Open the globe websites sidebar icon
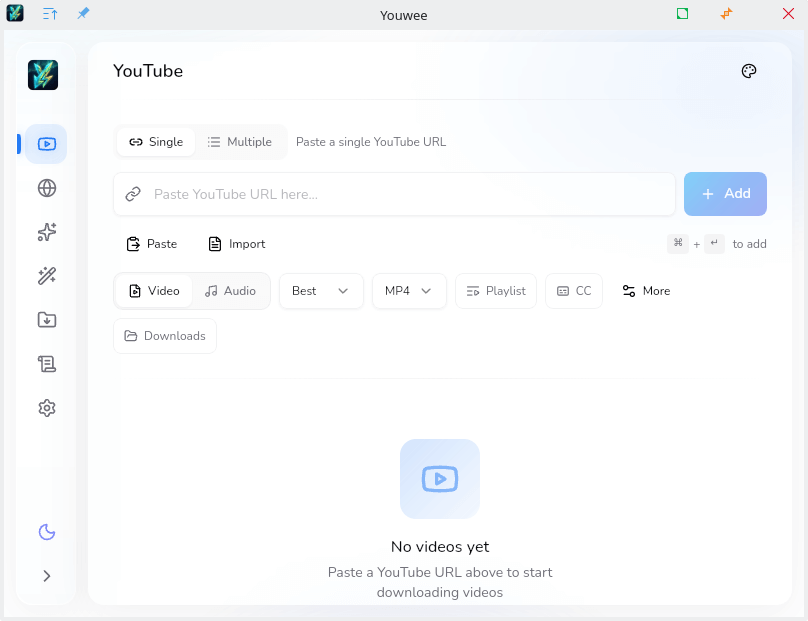The image size is (808, 621). coord(46,188)
